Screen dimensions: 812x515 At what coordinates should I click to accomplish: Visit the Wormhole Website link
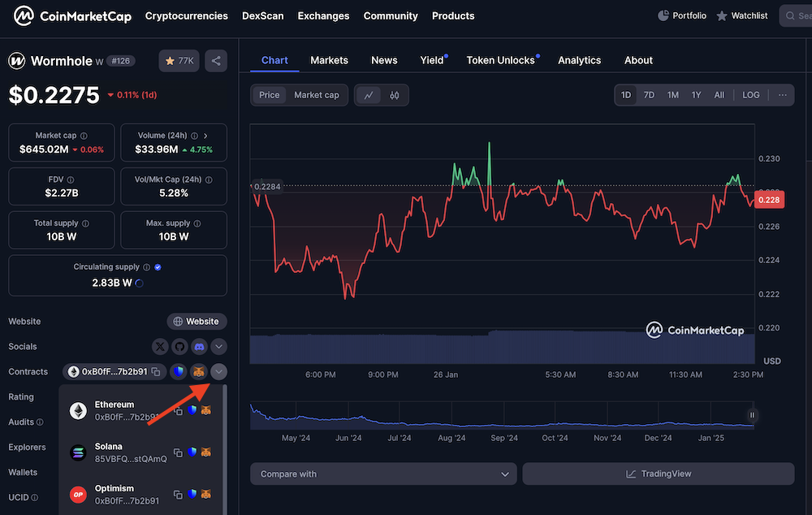[x=197, y=321]
